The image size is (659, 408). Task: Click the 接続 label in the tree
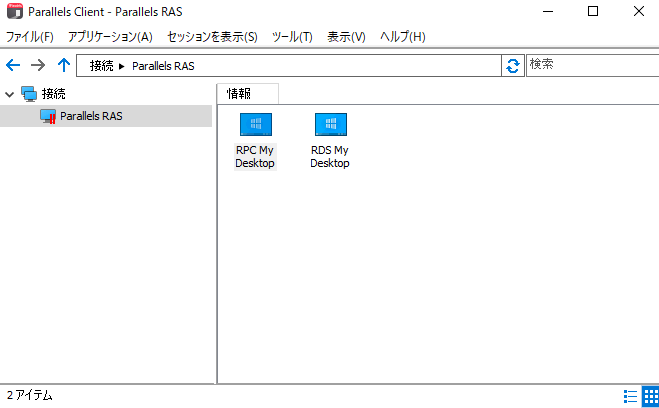coord(53,94)
